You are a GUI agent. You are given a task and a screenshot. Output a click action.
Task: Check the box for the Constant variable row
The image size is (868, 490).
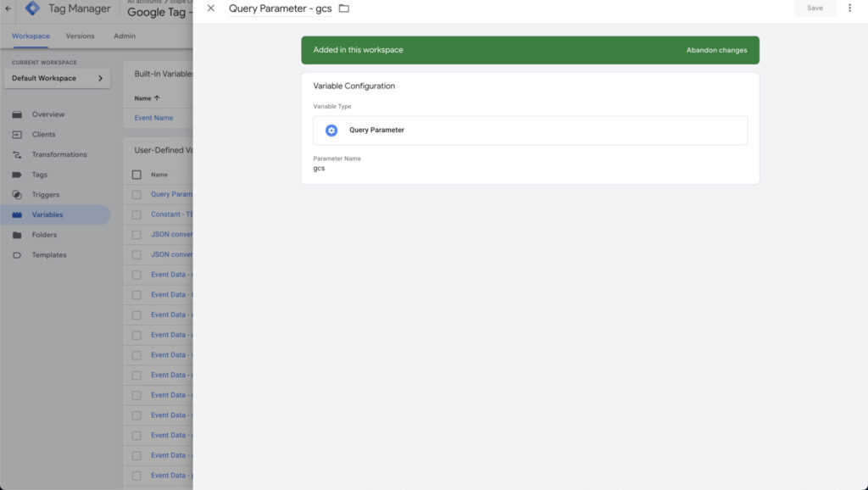pyautogui.click(x=136, y=214)
